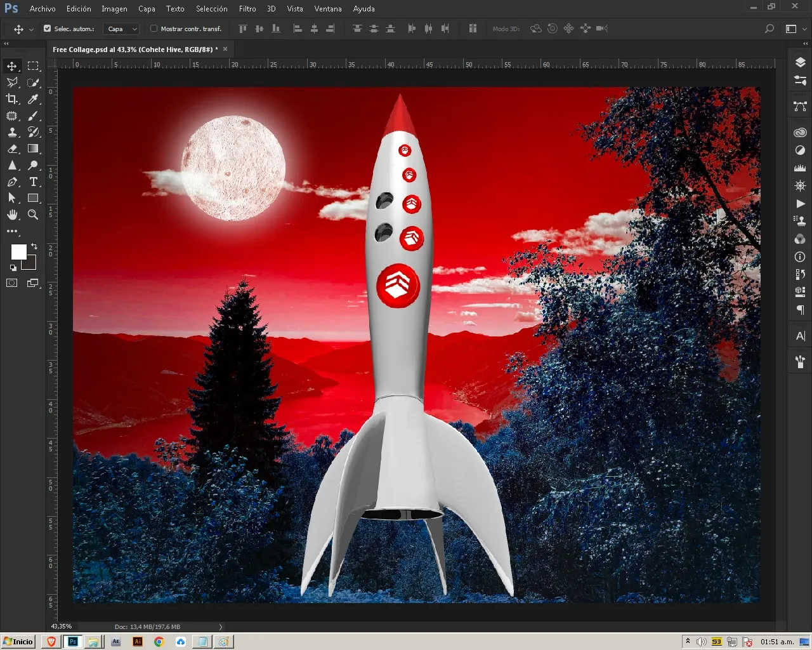The image size is (812, 650).
Task: Select the Eyedropper tool
Action: 34,99
